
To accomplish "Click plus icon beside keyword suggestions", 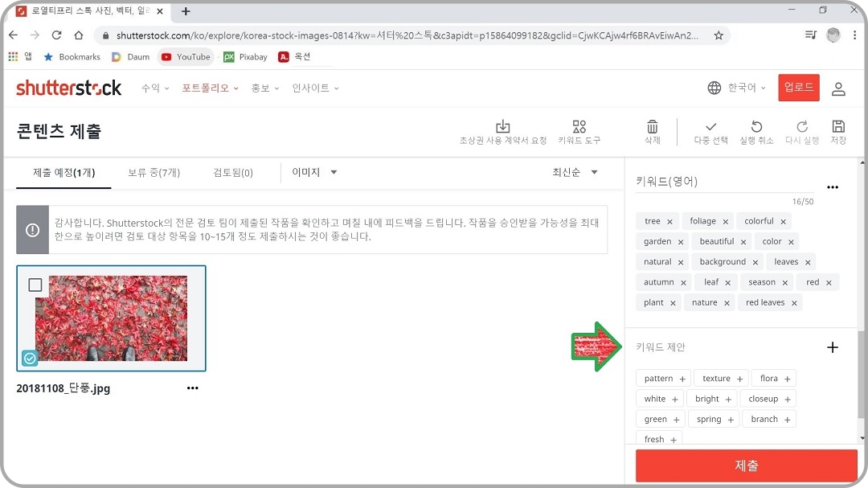I will pyautogui.click(x=833, y=347).
